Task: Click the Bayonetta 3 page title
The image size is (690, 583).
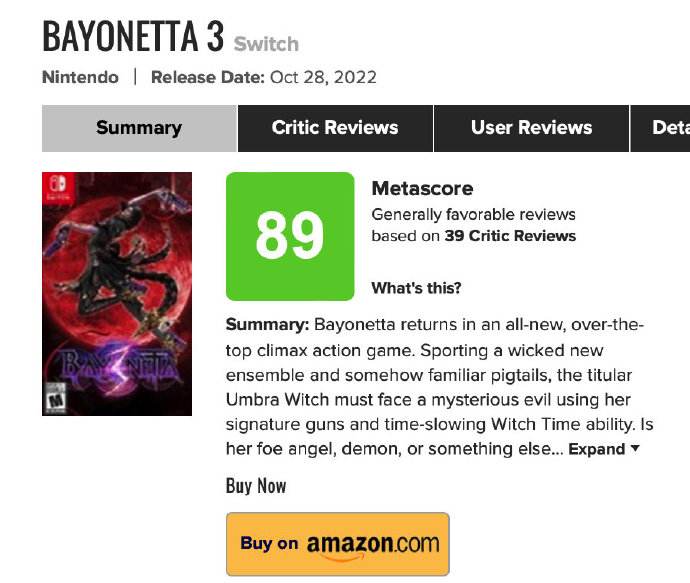Action: coord(133,36)
